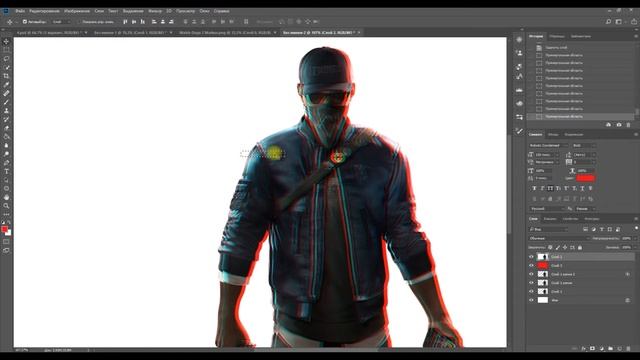
Task: Open the layer opacity slider arrow
Action: (634, 238)
